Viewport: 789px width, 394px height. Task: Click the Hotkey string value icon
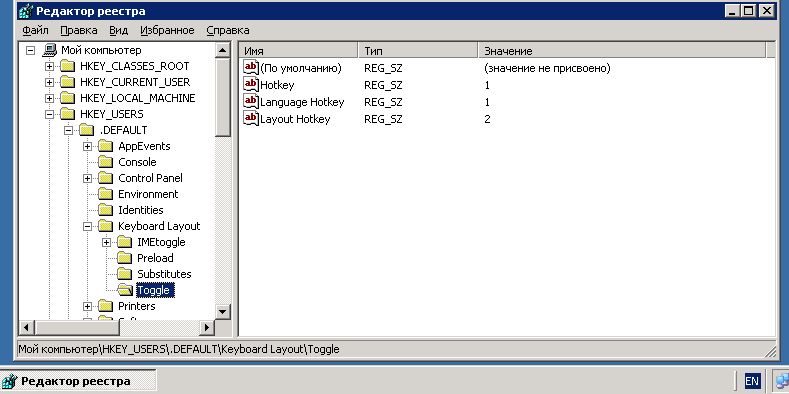click(x=251, y=84)
